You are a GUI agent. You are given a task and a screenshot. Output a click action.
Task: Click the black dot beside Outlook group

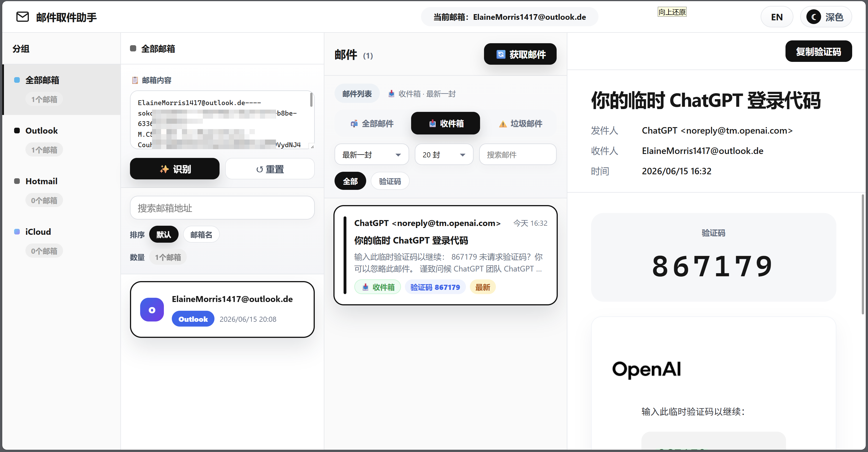click(x=17, y=131)
